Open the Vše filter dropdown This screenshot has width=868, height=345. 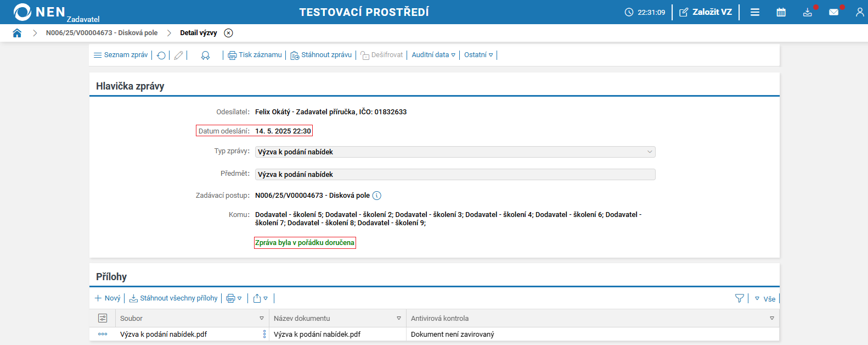click(x=765, y=299)
